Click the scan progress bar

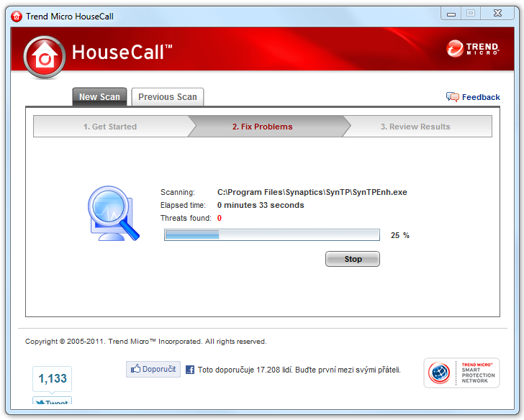click(272, 235)
